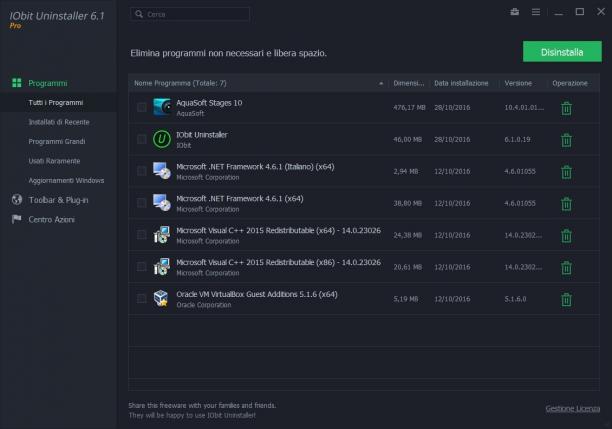Tick the checkbox for AquaSoft Stages 10
Screen dimensions: 612x429
point(142,107)
